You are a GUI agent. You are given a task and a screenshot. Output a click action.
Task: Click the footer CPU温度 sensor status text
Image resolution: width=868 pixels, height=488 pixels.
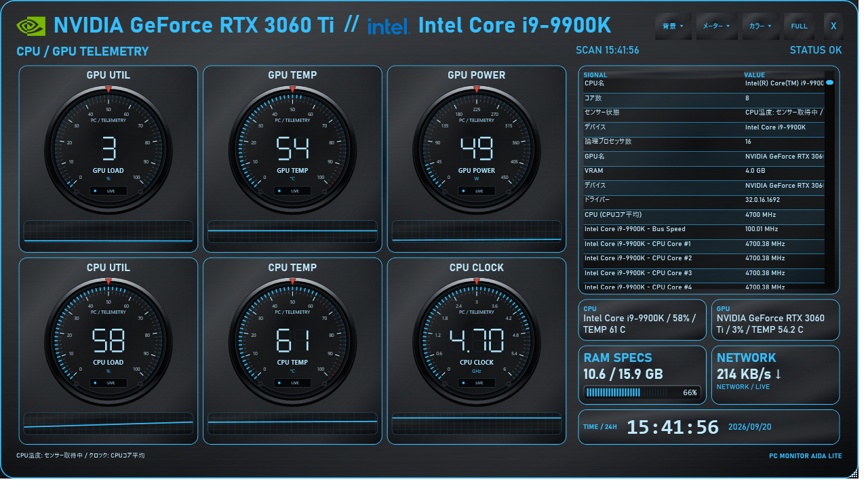coord(80,455)
